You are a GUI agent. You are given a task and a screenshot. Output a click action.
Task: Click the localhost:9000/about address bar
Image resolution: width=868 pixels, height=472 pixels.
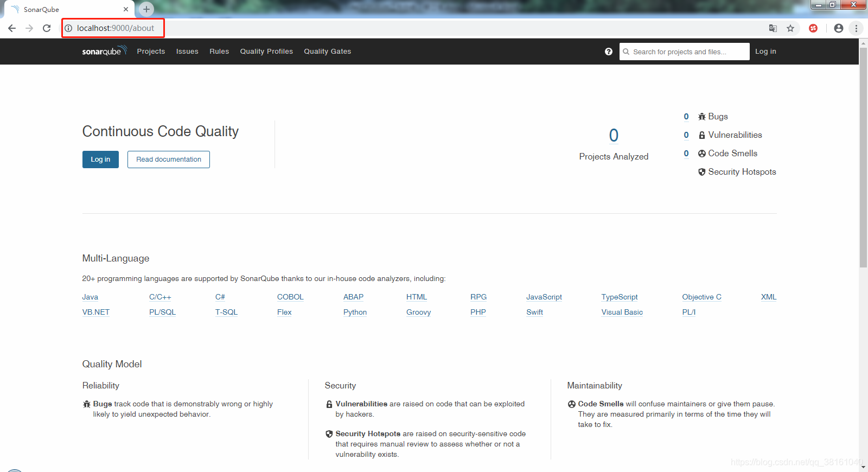tap(115, 28)
